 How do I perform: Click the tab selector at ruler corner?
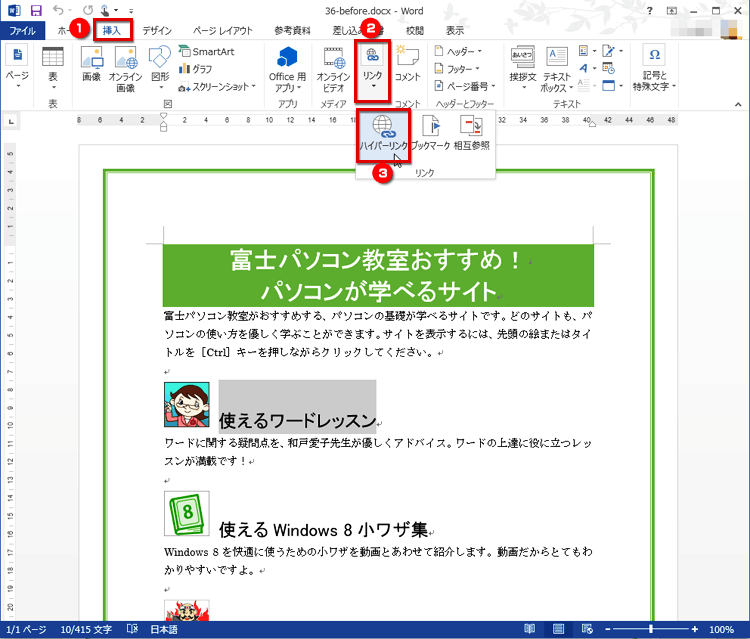click(11, 121)
